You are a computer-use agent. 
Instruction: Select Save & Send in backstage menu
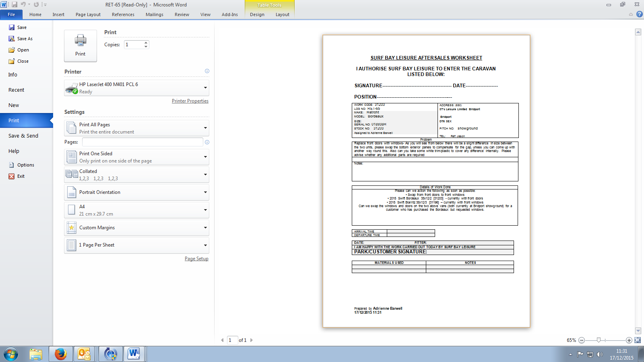click(23, 136)
